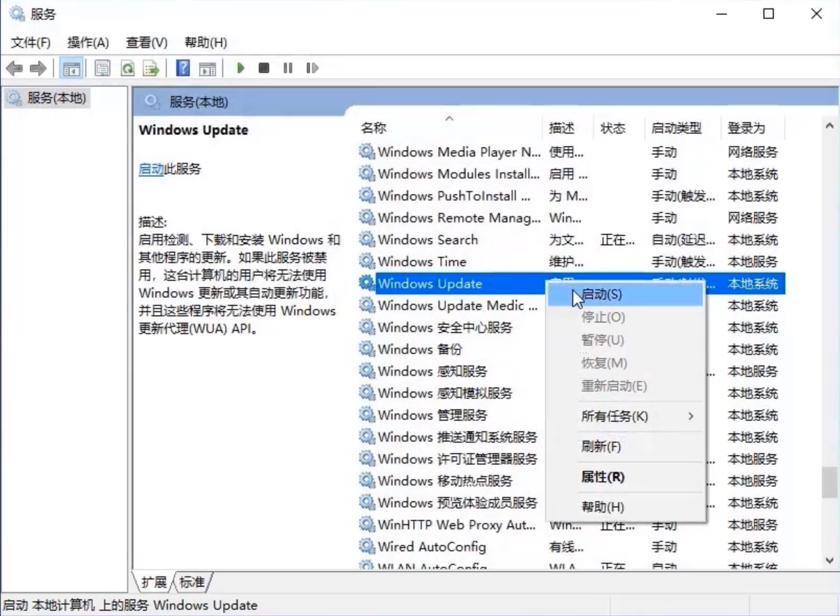Image resolution: width=840 pixels, height=616 pixels.
Task: Choose 启动(S) in the context menu
Action: click(x=602, y=294)
